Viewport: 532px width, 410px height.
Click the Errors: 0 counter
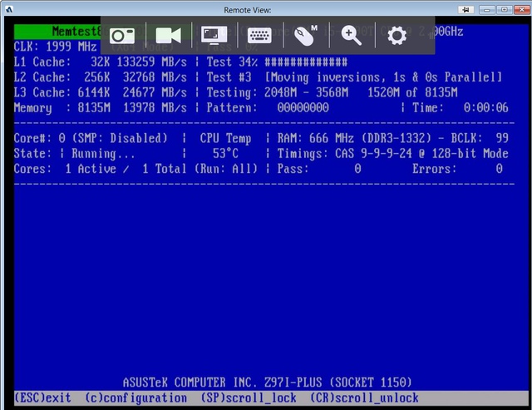click(457, 169)
